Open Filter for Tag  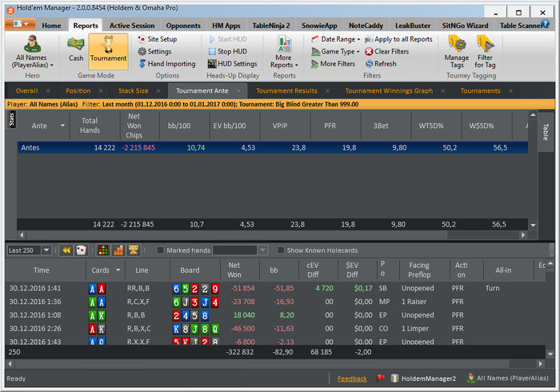[x=485, y=52]
